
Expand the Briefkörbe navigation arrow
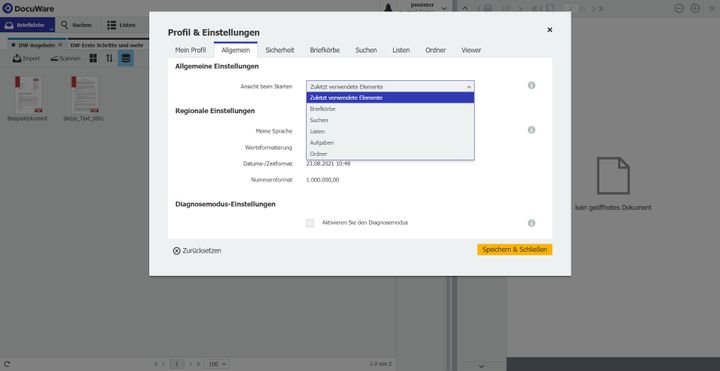pyautogui.click(x=51, y=29)
